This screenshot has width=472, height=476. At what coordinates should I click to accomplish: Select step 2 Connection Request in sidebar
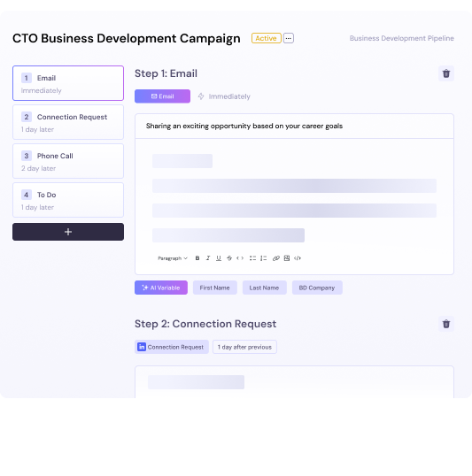(x=68, y=122)
